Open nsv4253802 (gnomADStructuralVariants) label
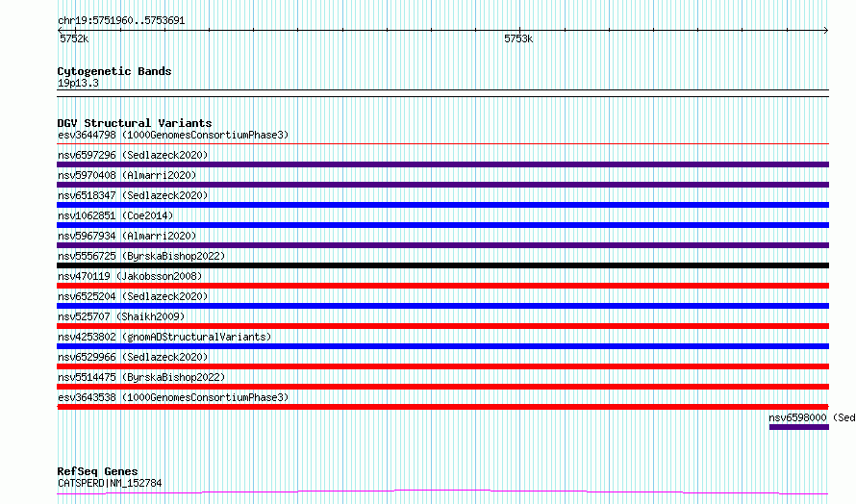Screen dimensions: 856x504 coord(164,337)
